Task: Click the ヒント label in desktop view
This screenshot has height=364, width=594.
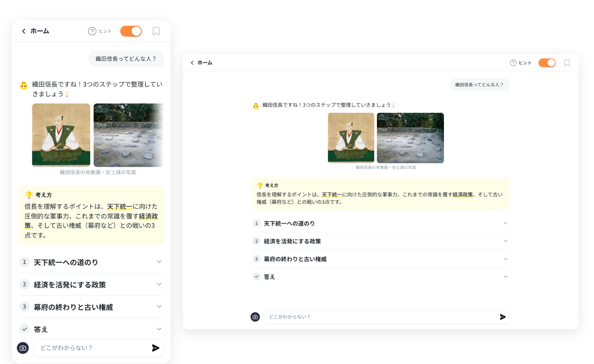Action: (525, 63)
